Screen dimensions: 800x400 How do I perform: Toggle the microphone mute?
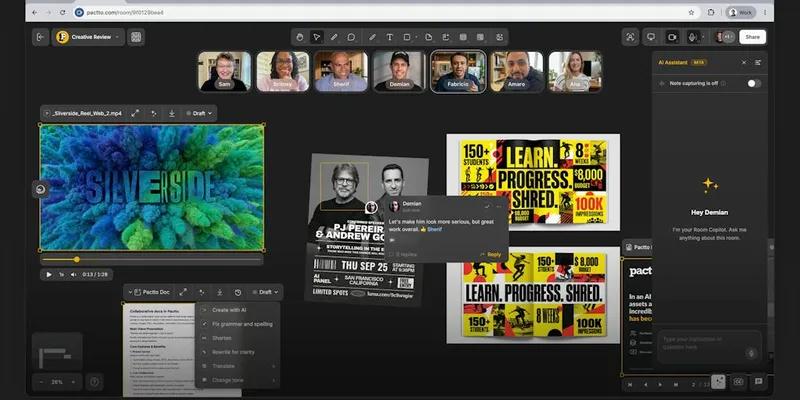point(692,37)
